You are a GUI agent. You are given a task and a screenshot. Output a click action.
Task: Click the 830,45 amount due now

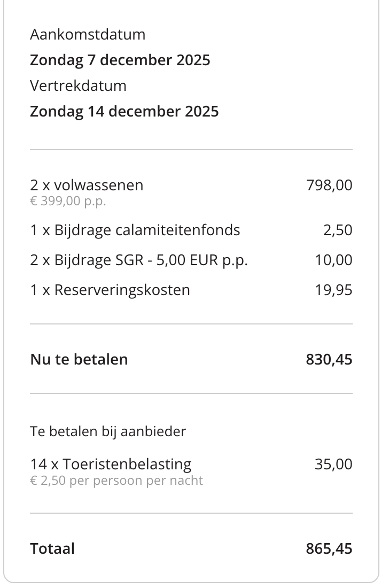[329, 359]
